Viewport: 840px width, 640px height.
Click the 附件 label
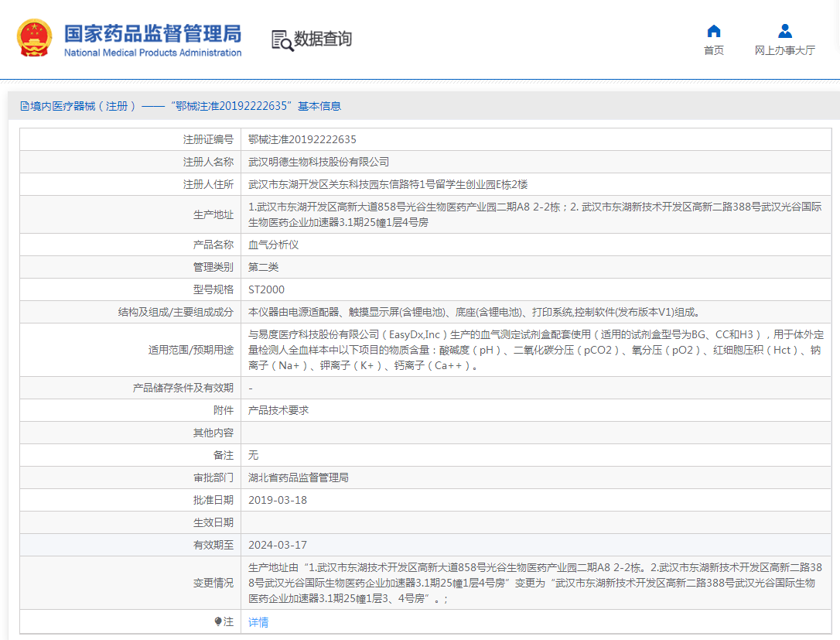point(224,410)
